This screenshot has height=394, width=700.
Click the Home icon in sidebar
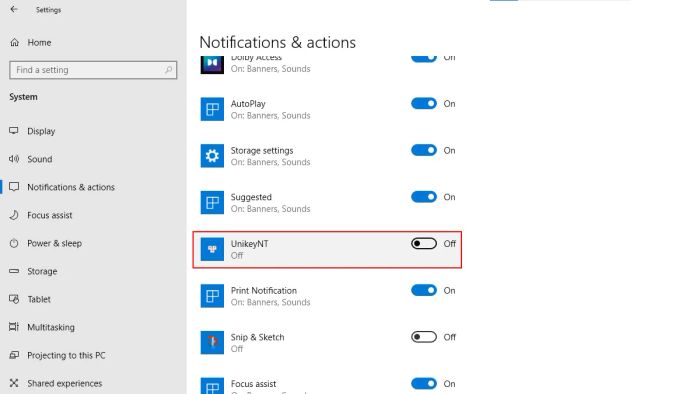pyautogui.click(x=14, y=42)
